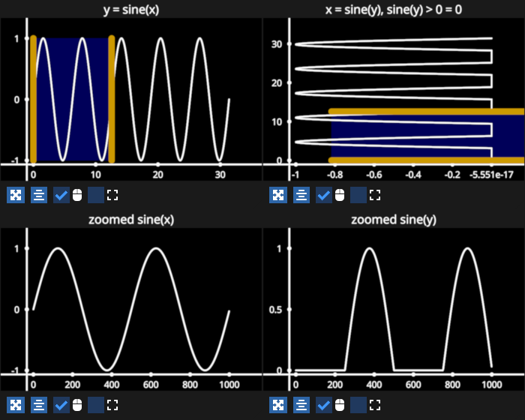Click the '0.5' y-axis tick in zoomed sine(y)
This screenshot has width=525, height=420.
[x=275, y=310]
